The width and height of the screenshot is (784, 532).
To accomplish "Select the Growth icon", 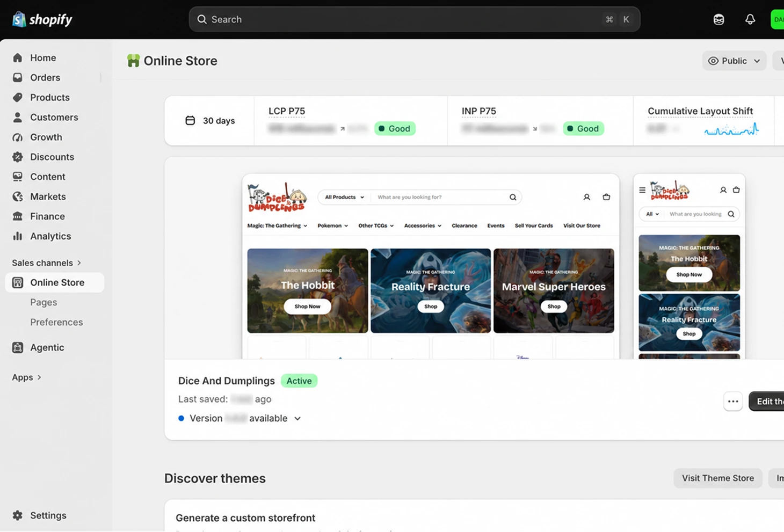I will (18, 137).
